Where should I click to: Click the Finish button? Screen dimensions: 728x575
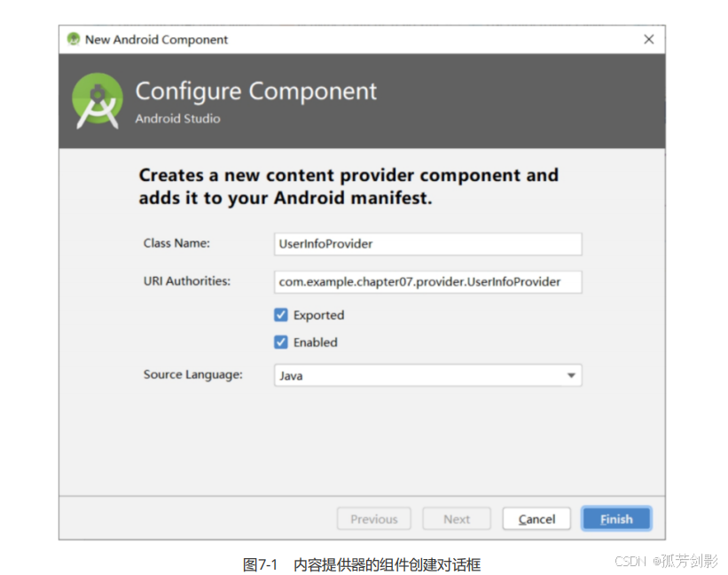pos(616,518)
